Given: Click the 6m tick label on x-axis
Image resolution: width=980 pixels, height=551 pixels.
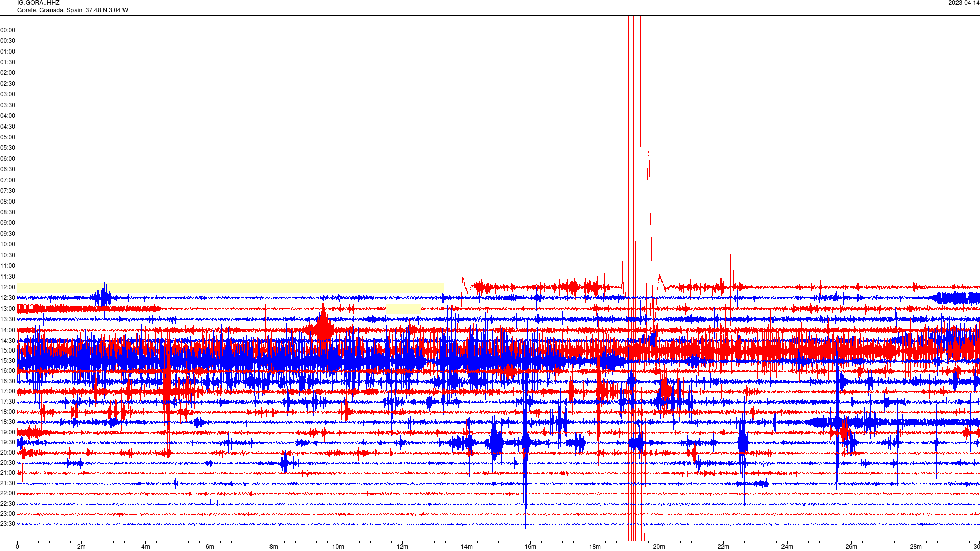Looking at the screenshot, I should tap(210, 547).
